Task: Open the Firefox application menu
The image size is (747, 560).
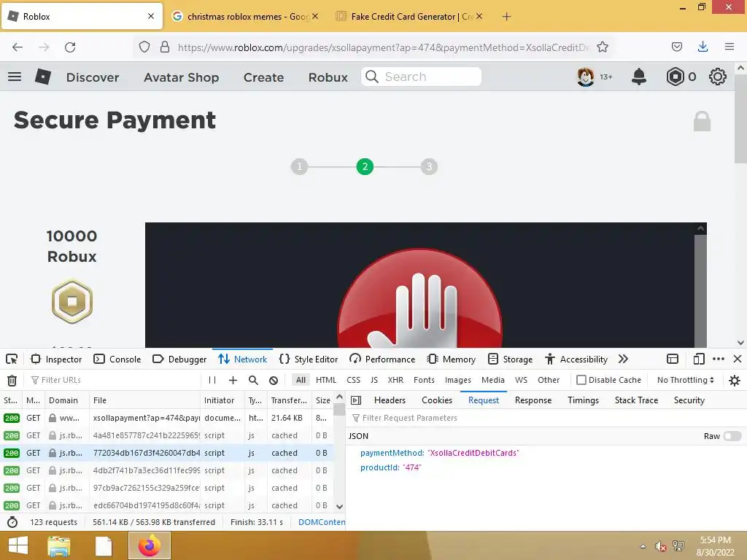Action: 729,47
